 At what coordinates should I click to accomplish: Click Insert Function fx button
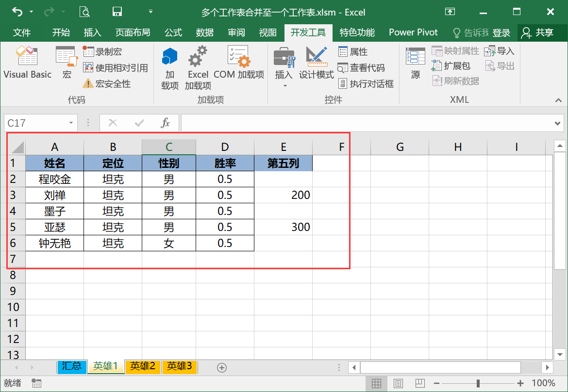[x=165, y=123]
